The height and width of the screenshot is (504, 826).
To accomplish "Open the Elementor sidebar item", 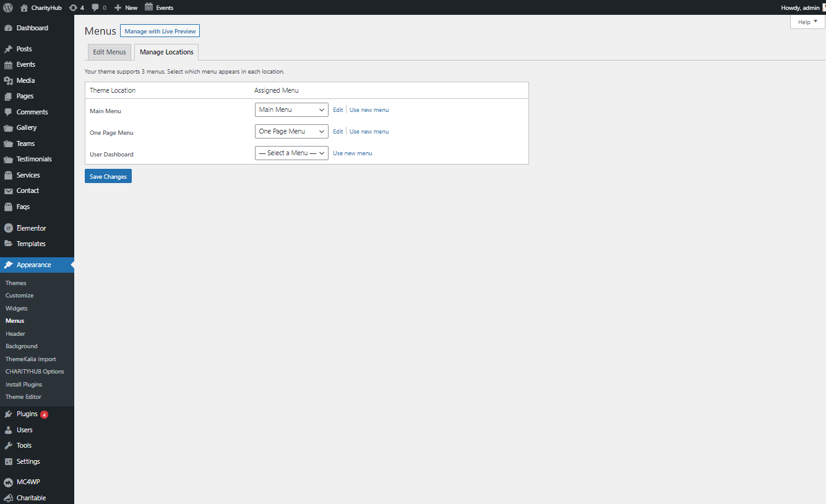I will point(31,228).
